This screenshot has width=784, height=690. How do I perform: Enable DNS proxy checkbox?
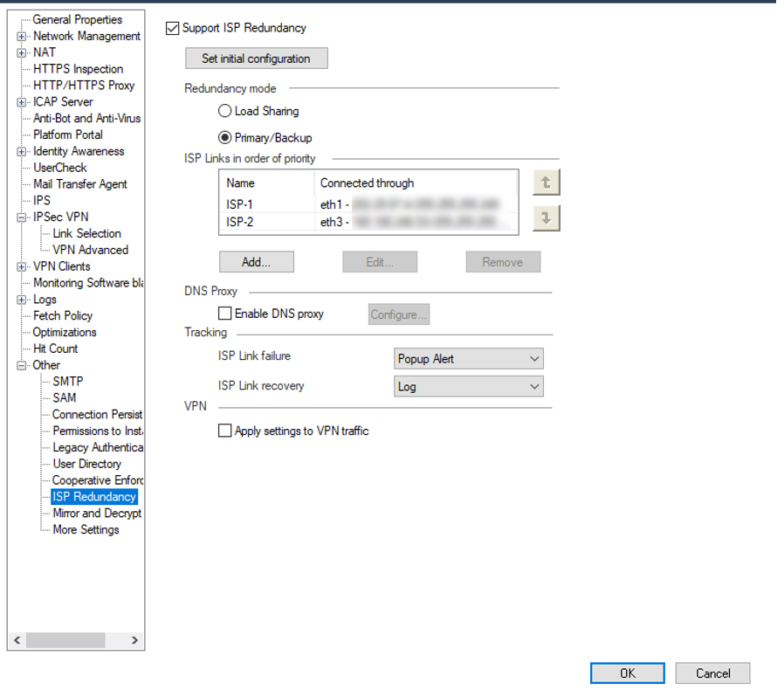coord(224,314)
